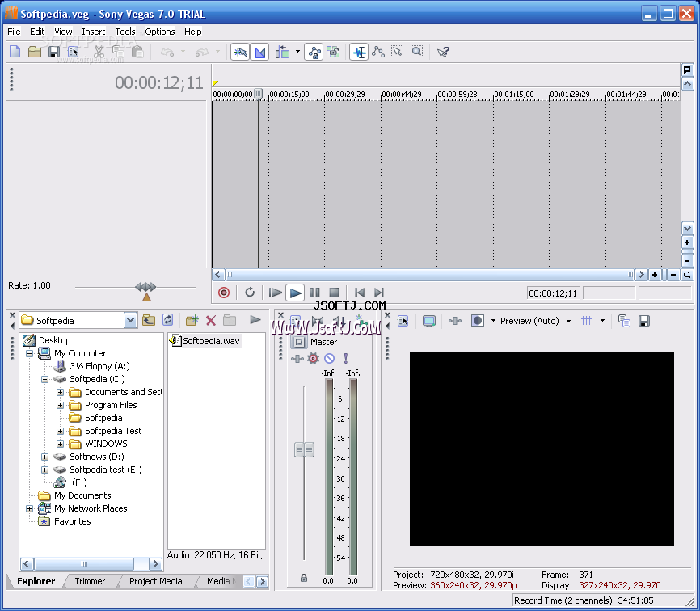This screenshot has height=611, width=700.
Task: Switch to the Trimmer tab
Action: click(90, 581)
